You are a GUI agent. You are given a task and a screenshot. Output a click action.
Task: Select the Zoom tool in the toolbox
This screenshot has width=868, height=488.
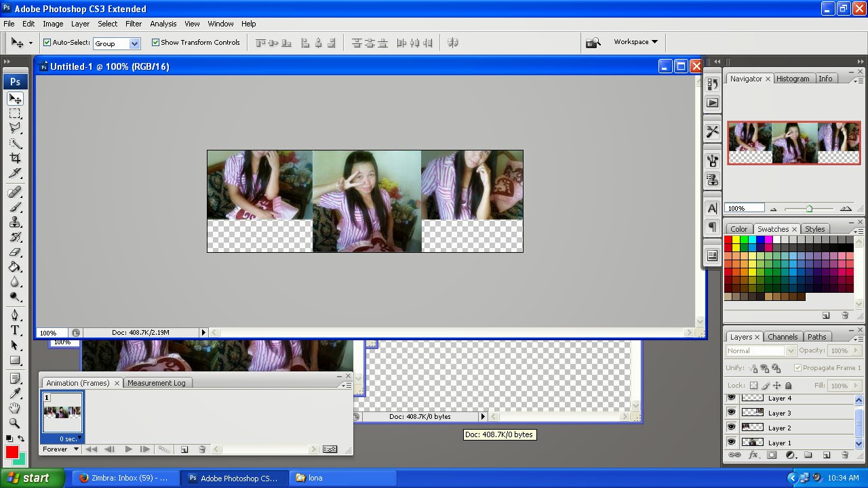[15, 423]
